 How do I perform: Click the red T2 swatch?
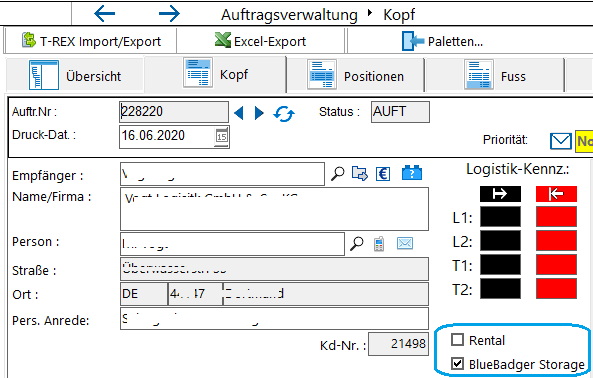556,289
